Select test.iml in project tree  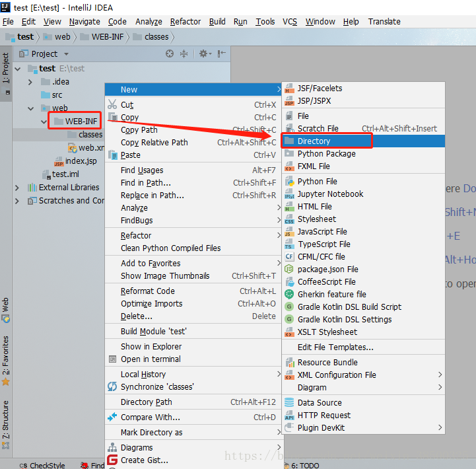[61, 174]
